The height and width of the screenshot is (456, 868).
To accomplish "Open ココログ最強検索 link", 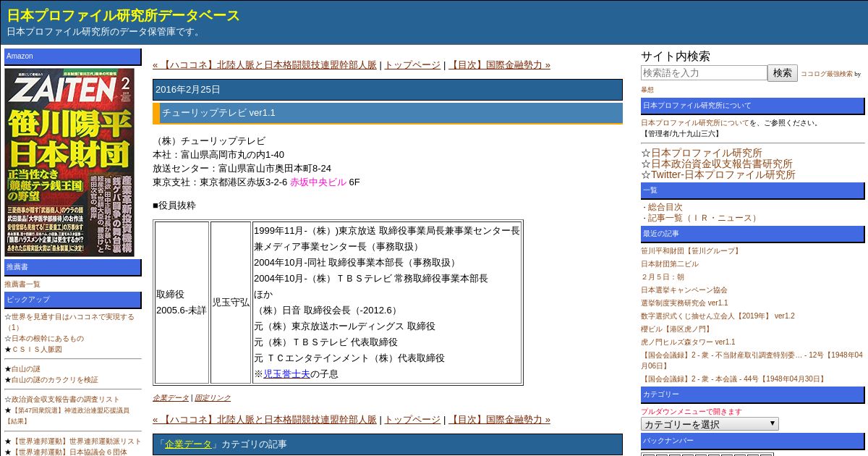I will (x=826, y=74).
